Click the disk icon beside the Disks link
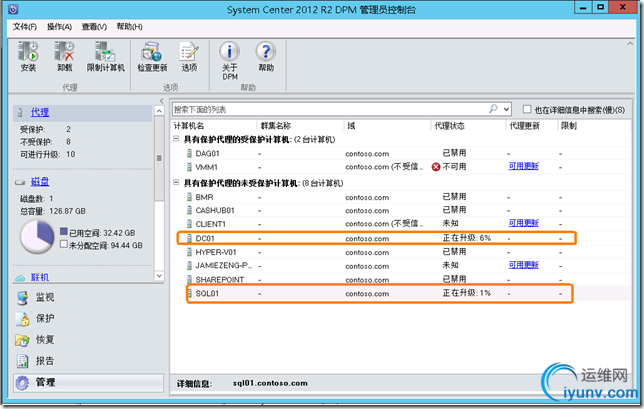Image resolution: width=644 pixels, height=409 pixels. 20,182
